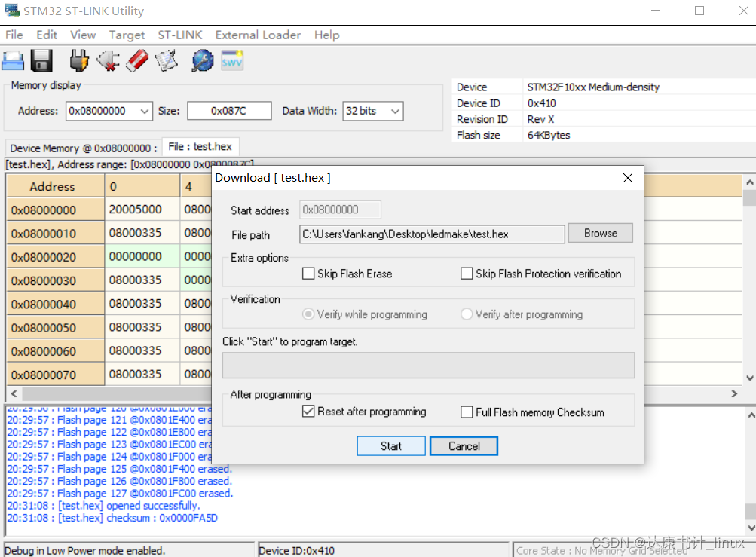756x557 pixels.
Task: Select green cell 00000000
Action: pyautogui.click(x=142, y=256)
